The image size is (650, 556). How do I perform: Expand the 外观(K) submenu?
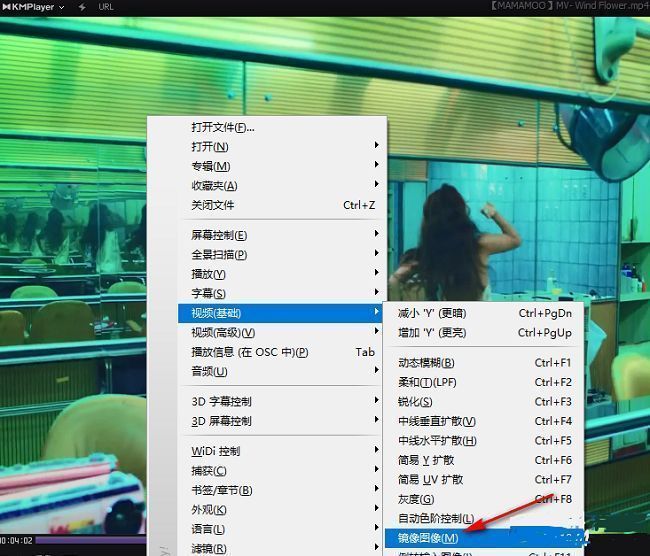click(x=281, y=510)
